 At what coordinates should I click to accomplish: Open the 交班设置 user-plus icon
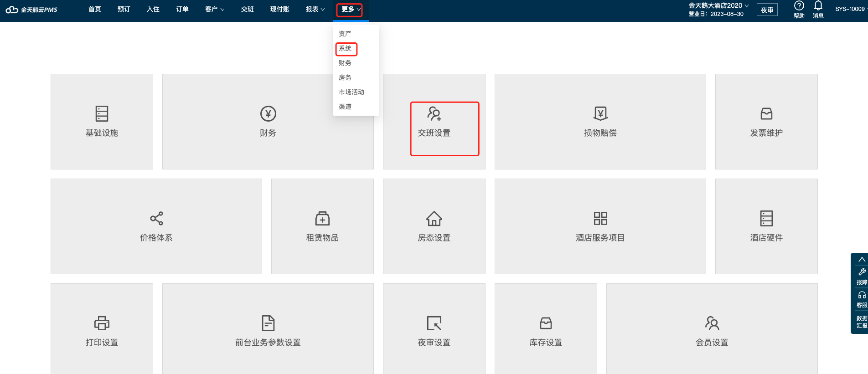coord(434,113)
